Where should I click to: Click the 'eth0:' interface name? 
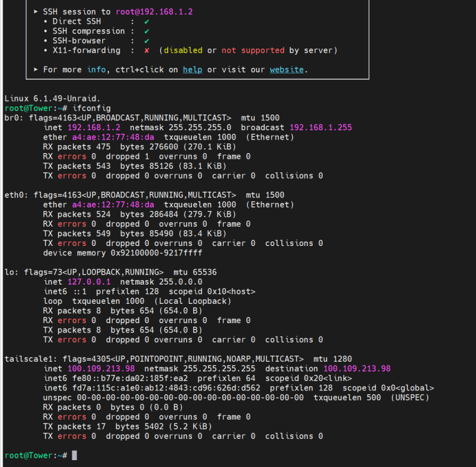(x=16, y=195)
